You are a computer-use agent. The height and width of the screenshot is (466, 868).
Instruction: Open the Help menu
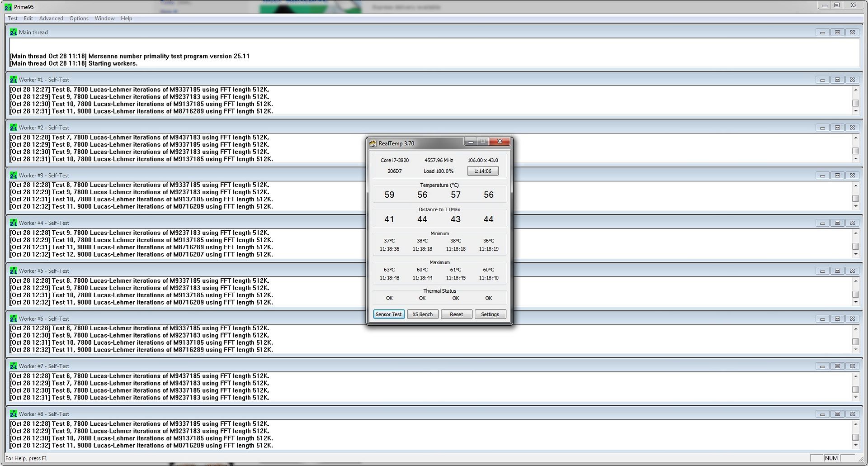click(x=127, y=19)
